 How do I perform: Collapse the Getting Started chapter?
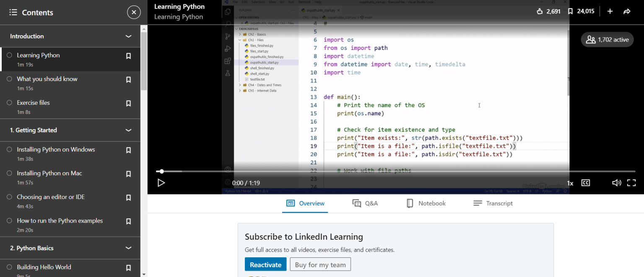coord(128,130)
